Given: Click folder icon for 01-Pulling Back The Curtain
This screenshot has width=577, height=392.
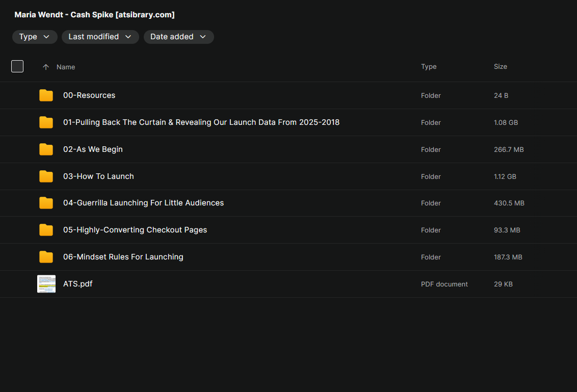Looking at the screenshot, I should tap(46, 122).
